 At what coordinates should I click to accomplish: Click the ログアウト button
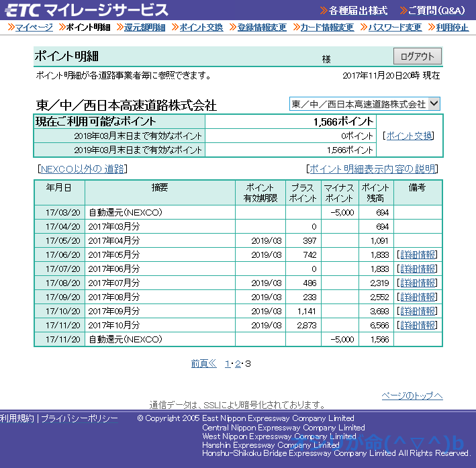[x=418, y=56]
